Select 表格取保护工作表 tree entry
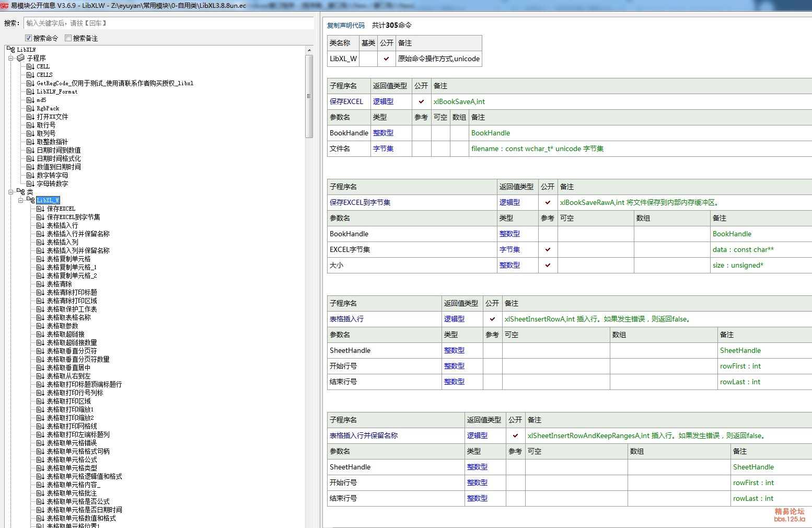The image size is (812, 528). tap(72, 309)
